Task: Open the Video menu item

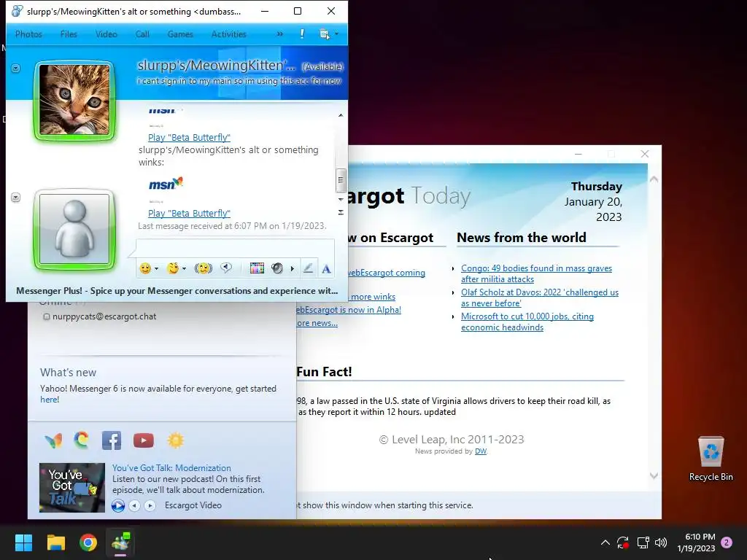Action: [x=107, y=34]
